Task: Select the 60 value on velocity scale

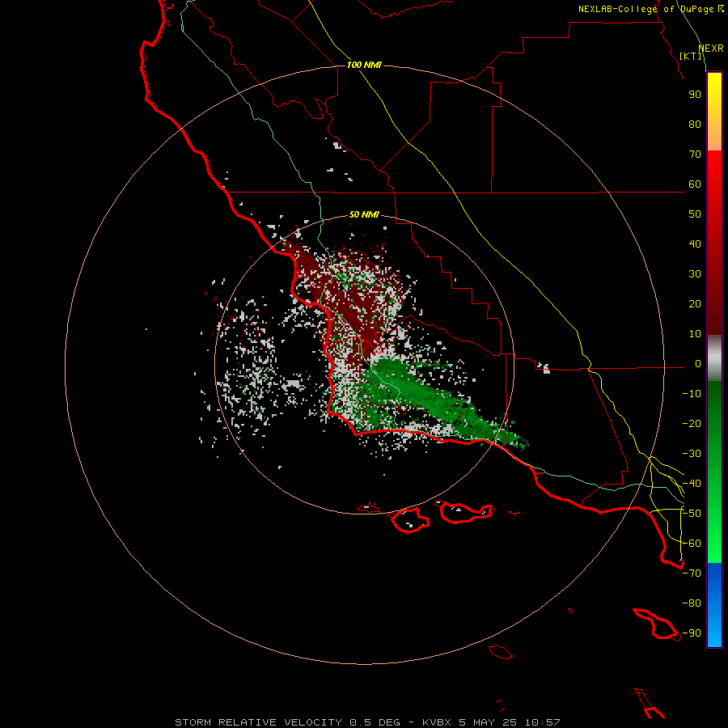Action: [x=695, y=184]
